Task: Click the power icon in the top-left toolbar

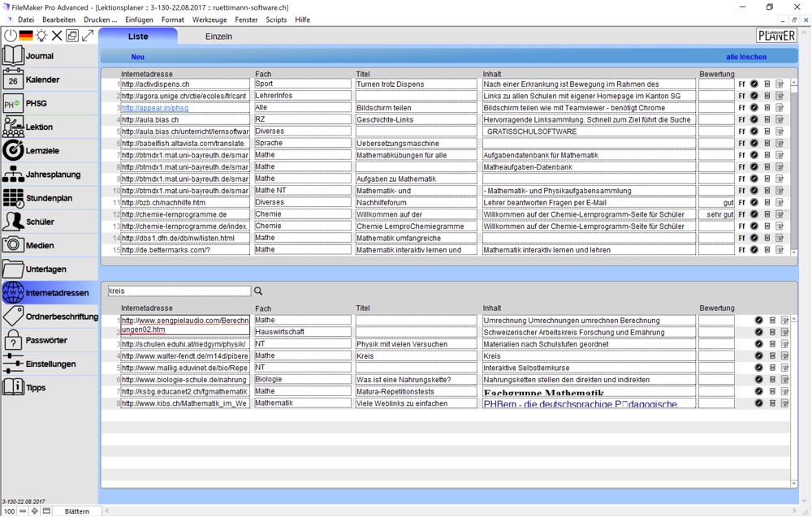Action: click(11, 35)
